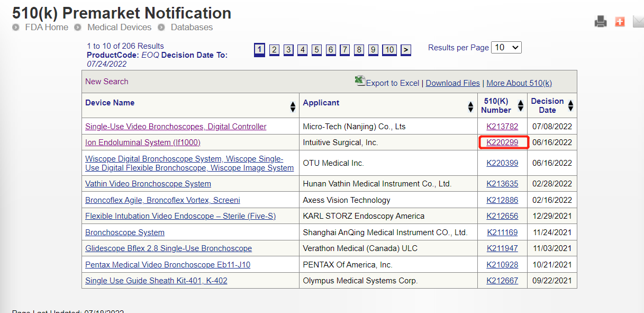Go to results page 2
Viewport: 644px width, 313px height.
coord(274,50)
